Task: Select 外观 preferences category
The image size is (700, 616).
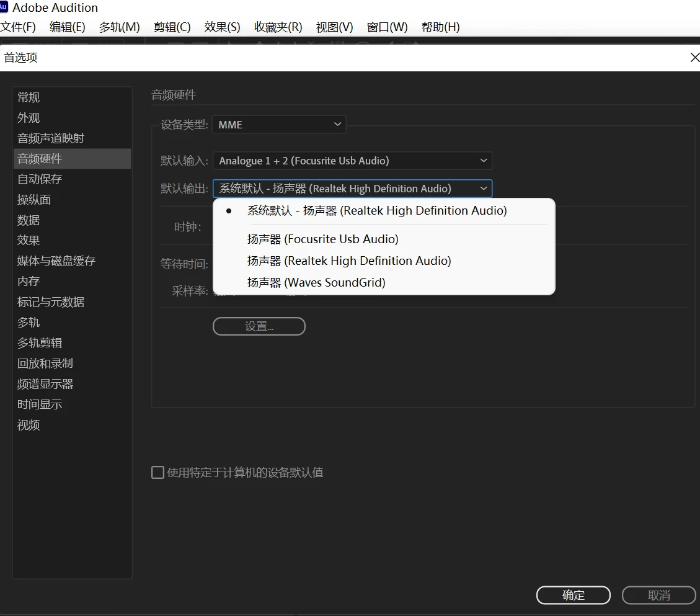Action: pyautogui.click(x=72, y=118)
